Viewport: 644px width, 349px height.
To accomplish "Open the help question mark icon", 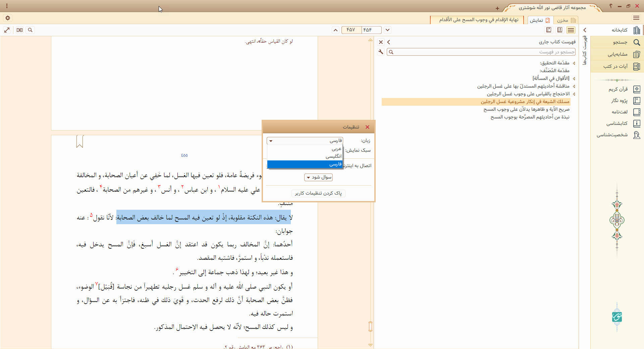I will [x=611, y=6].
